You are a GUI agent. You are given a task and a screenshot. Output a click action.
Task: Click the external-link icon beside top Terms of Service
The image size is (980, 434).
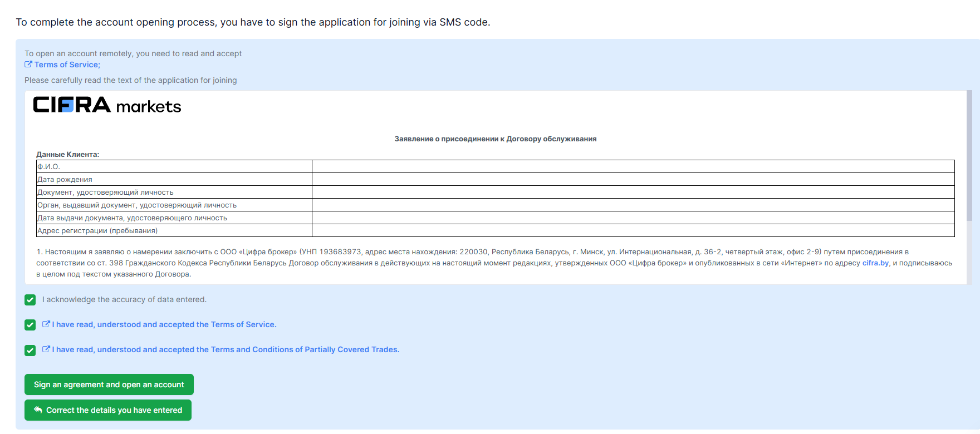(x=28, y=65)
